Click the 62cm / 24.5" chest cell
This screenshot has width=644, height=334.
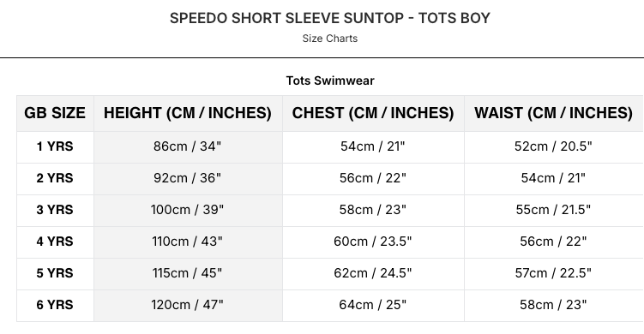pyautogui.click(x=373, y=273)
